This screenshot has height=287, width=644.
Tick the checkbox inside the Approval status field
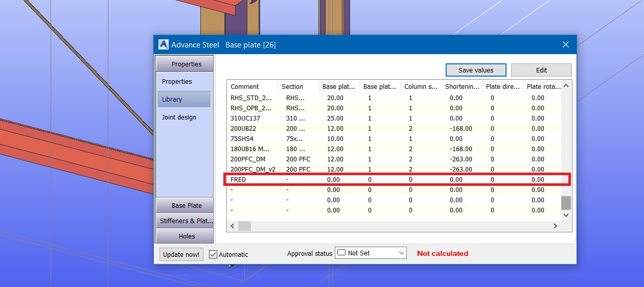click(341, 253)
